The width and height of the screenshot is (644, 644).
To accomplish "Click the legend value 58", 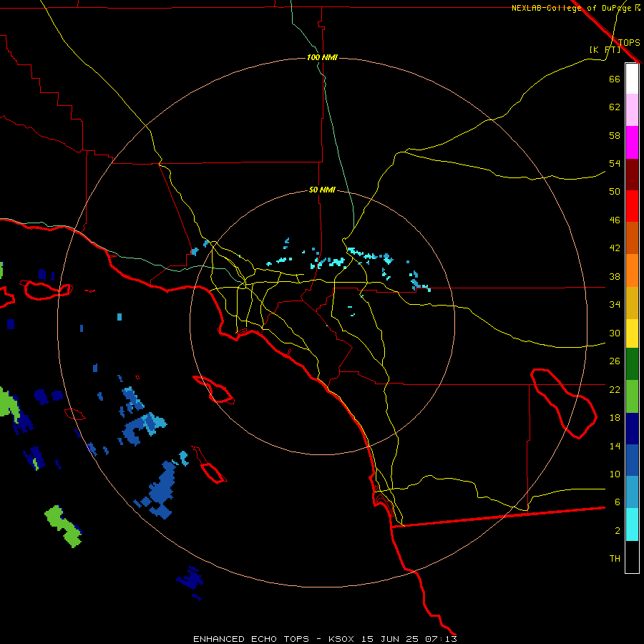I will (615, 135).
